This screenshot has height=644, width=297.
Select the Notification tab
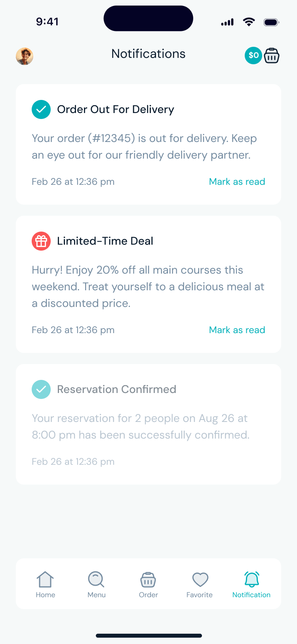(251, 585)
